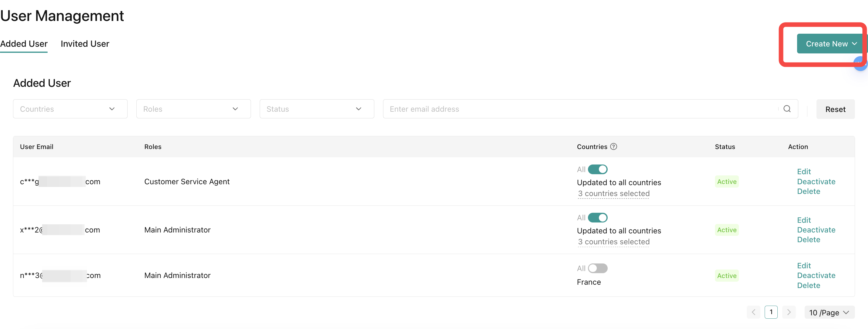Image resolution: width=868 pixels, height=329 pixels.
Task: Switch to the Invited User tab
Action: pos(85,43)
